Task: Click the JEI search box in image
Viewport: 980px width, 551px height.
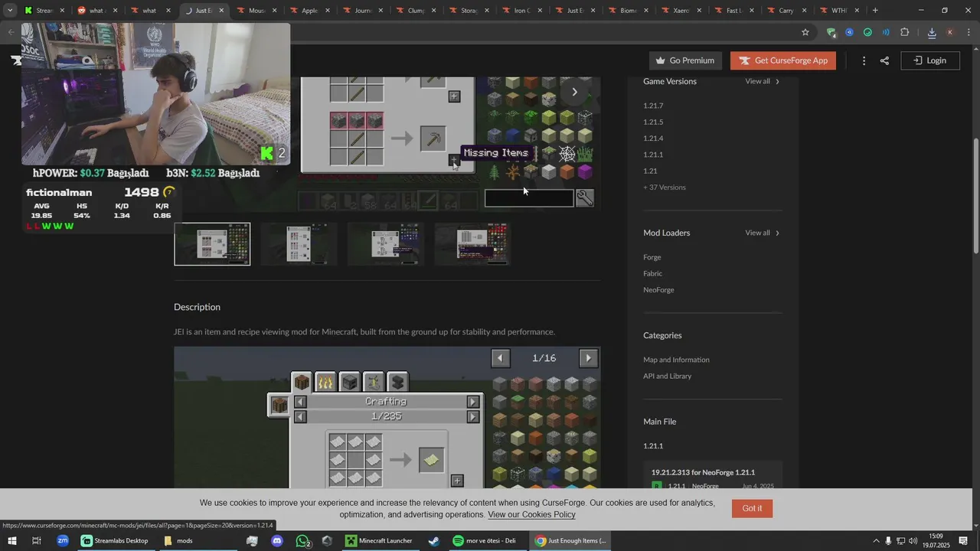Action: coord(529,198)
